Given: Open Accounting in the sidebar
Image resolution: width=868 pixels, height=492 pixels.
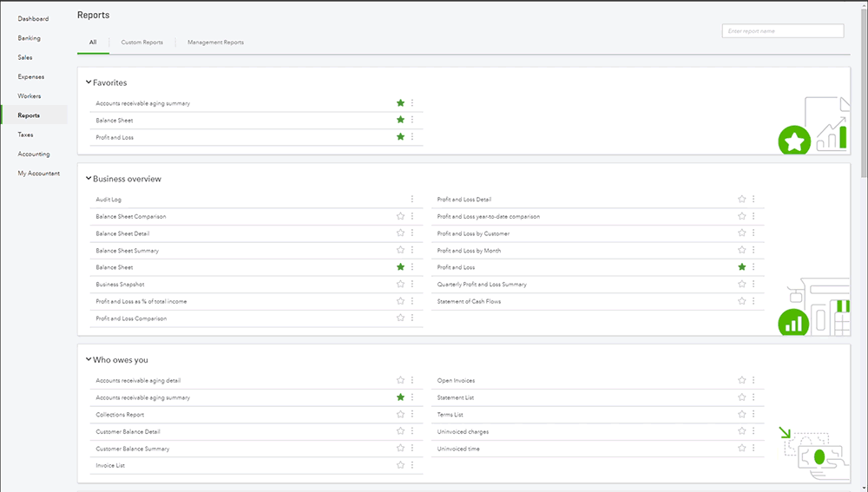Looking at the screenshot, I should point(34,154).
